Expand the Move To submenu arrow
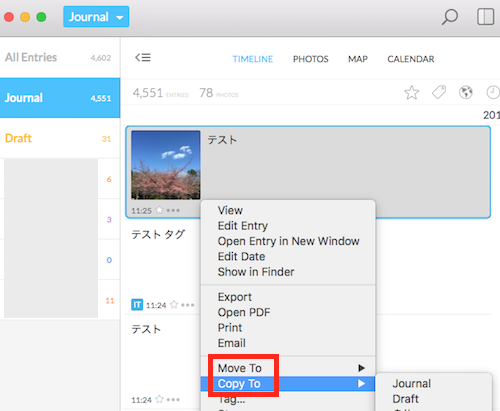 pos(361,368)
